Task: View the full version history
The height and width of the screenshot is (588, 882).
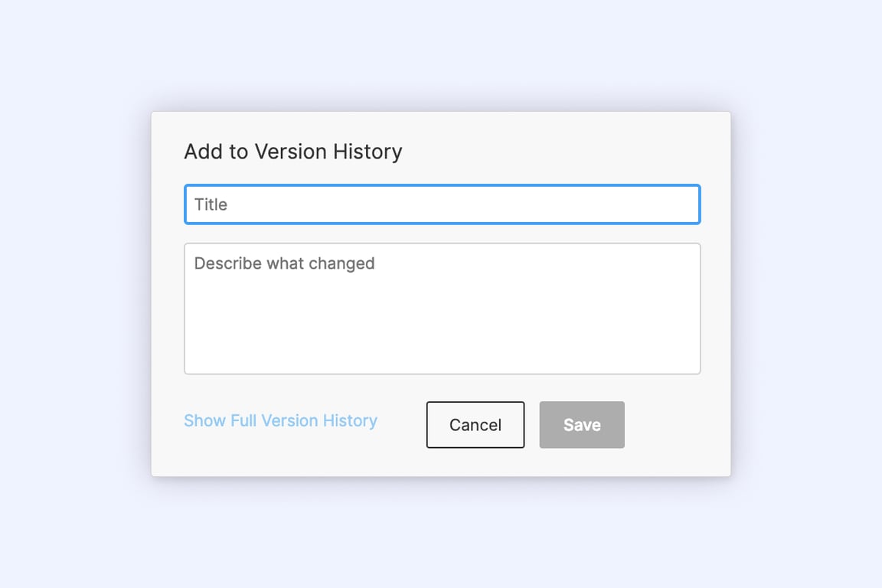Action: [280, 421]
